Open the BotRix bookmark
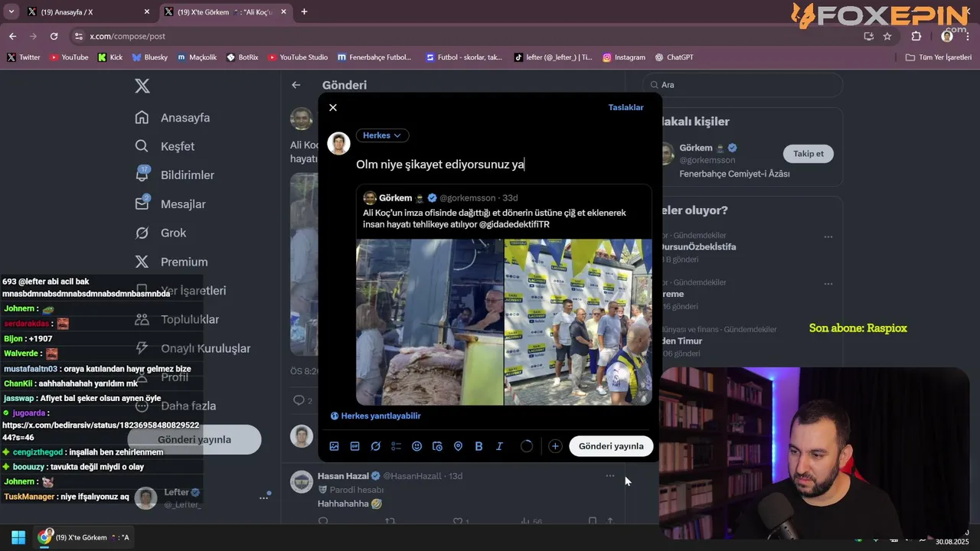Viewport: 980px width, 551px height. pos(243,57)
